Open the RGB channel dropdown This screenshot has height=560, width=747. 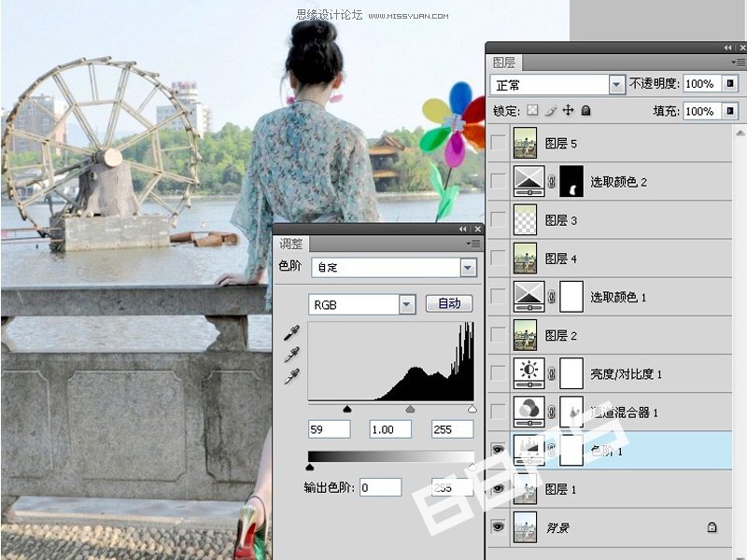(x=406, y=304)
